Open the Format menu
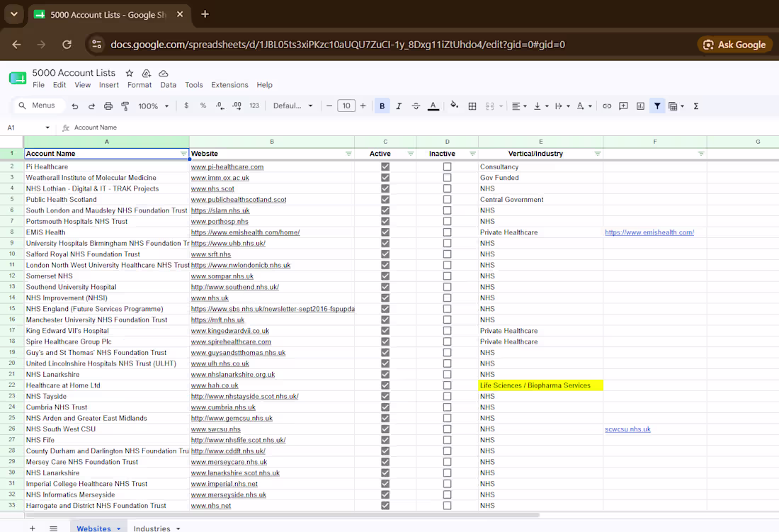The height and width of the screenshot is (532, 779). [x=140, y=85]
